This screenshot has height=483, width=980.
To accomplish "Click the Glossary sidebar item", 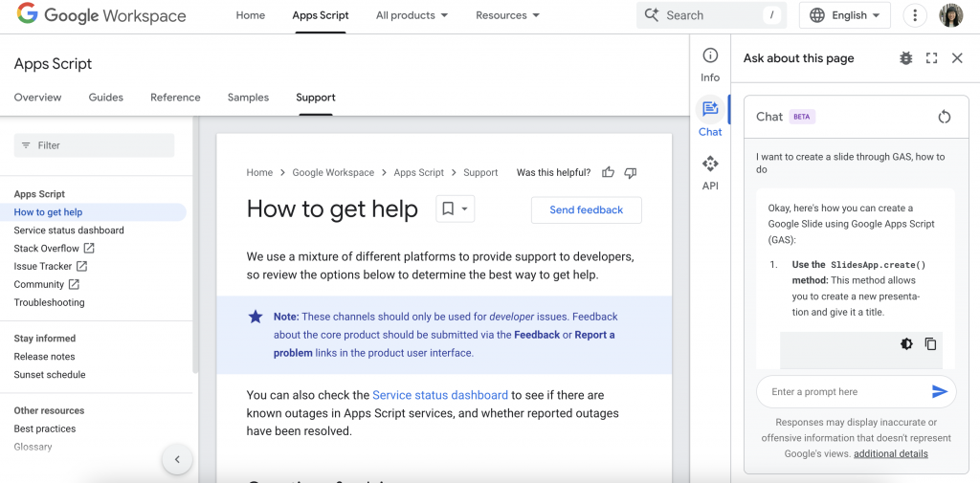I will coord(33,448).
